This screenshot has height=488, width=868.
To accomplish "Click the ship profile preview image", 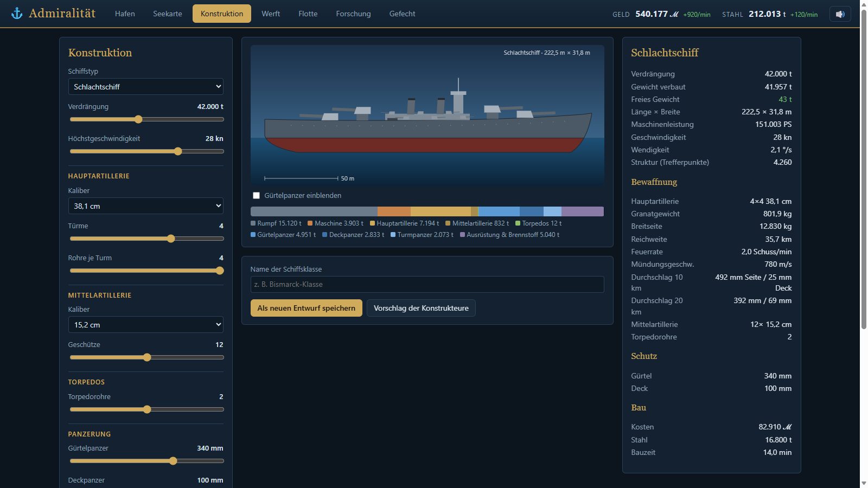I will coord(427,115).
